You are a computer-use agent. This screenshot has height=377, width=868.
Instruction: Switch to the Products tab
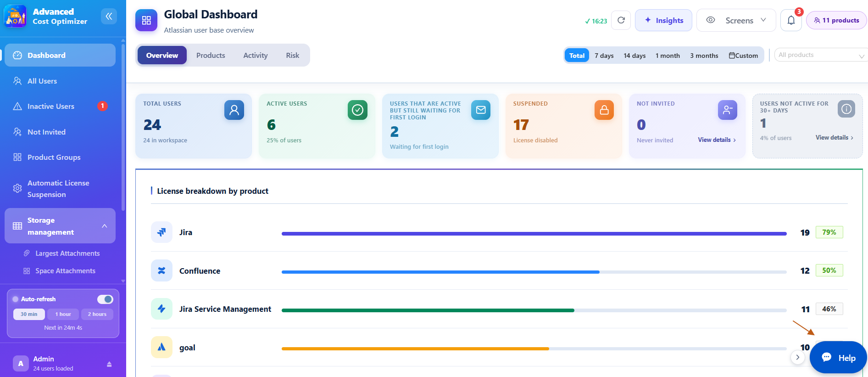click(211, 55)
